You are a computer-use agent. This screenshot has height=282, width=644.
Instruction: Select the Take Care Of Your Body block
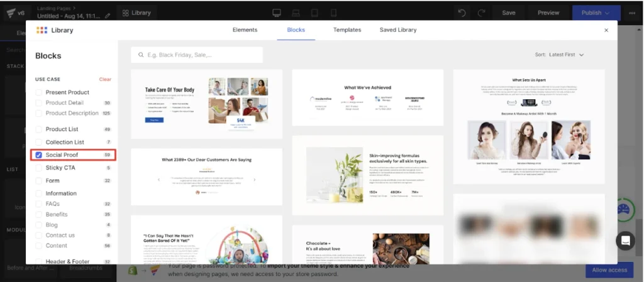pyautogui.click(x=206, y=104)
